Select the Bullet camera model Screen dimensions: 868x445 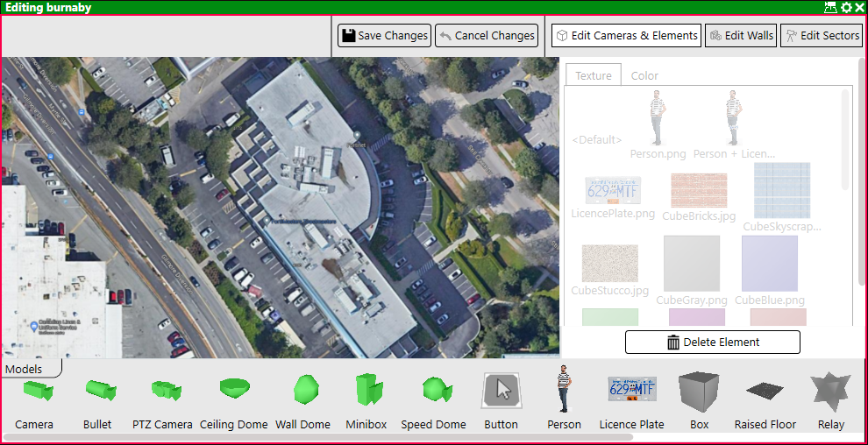[x=100, y=391]
